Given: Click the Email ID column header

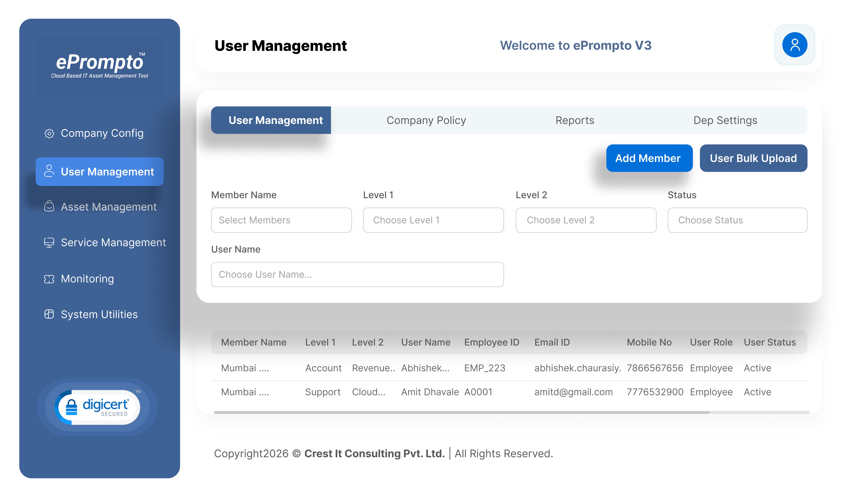Looking at the screenshot, I should [552, 342].
